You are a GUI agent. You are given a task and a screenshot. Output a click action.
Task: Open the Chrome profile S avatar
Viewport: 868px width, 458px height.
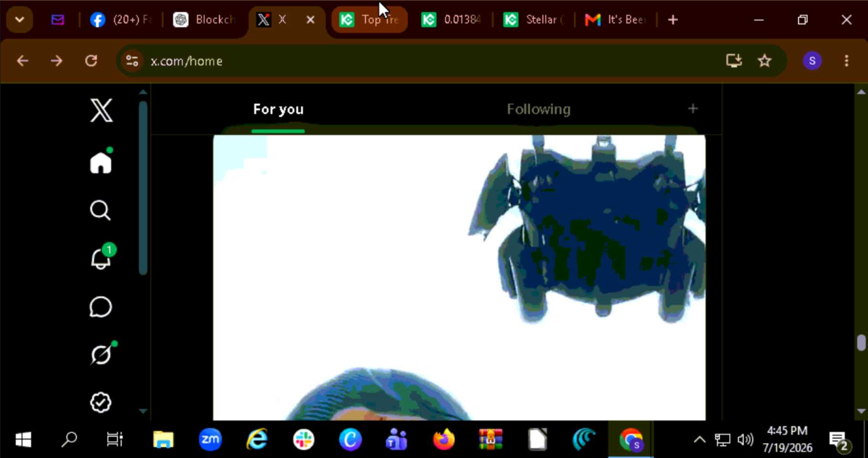(x=812, y=61)
